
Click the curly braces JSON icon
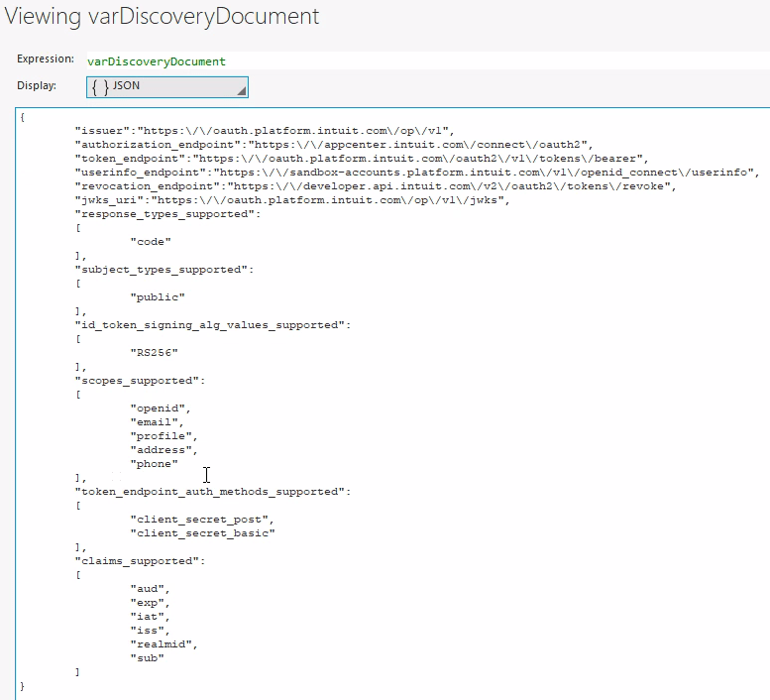100,87
